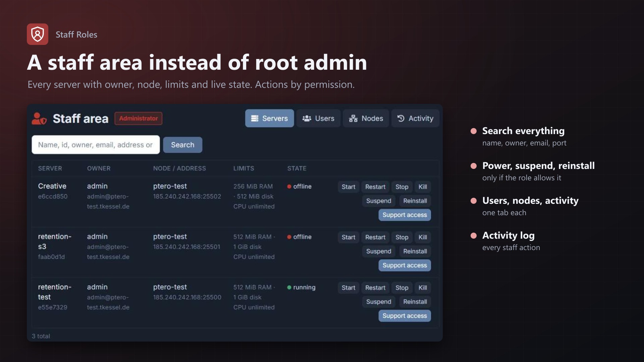Click the Nodes tab network icon
Image resolution: width=644 pixels, height=362 pixels.
point(353,118)
